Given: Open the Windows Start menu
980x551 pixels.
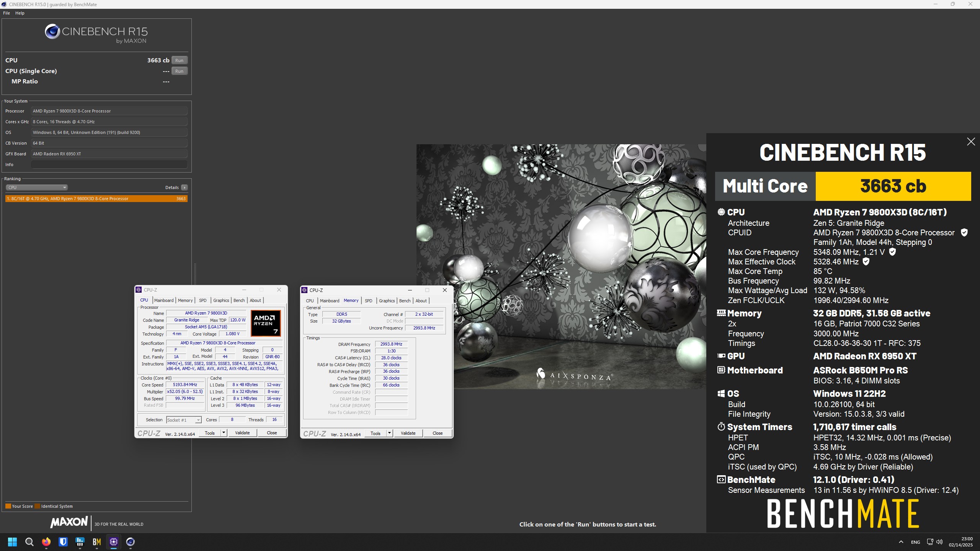Looking at the screenshot, I should click(x=12, y=542).
